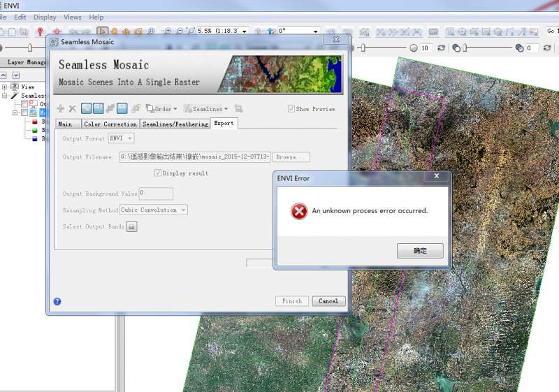
Task: Click the Output Filename text field
Action: tap(195, 157)
